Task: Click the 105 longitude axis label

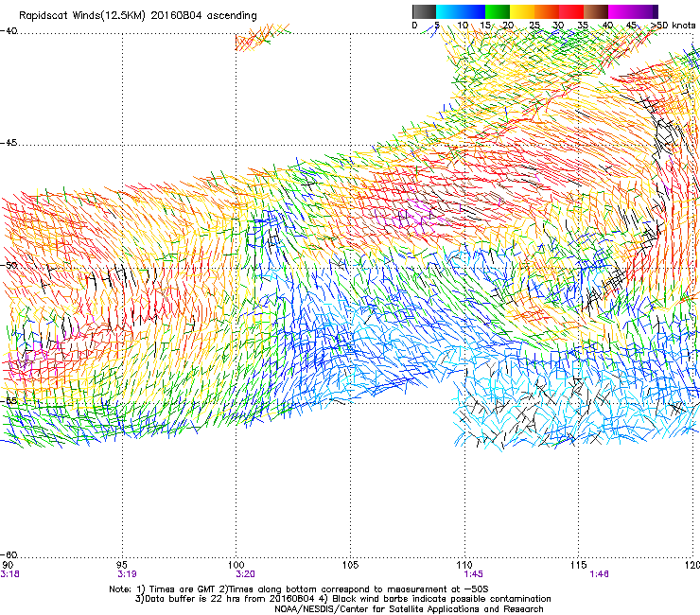Action: (x=350, y=565)
